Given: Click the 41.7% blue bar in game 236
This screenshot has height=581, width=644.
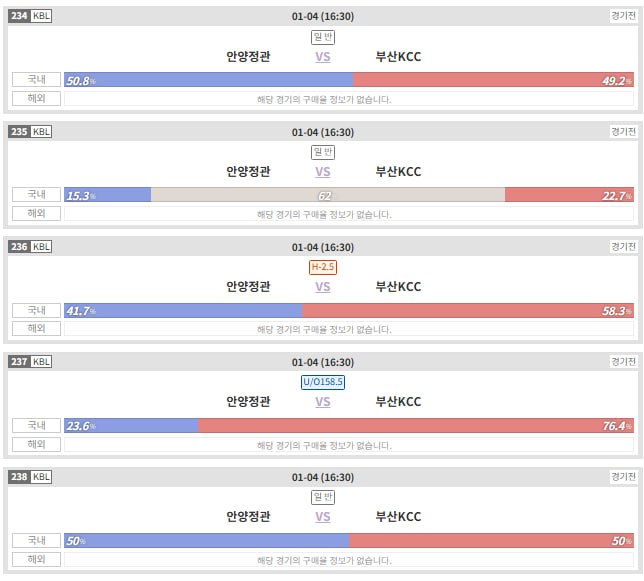Looking at the screenshot, I should [x=183, y=310].
